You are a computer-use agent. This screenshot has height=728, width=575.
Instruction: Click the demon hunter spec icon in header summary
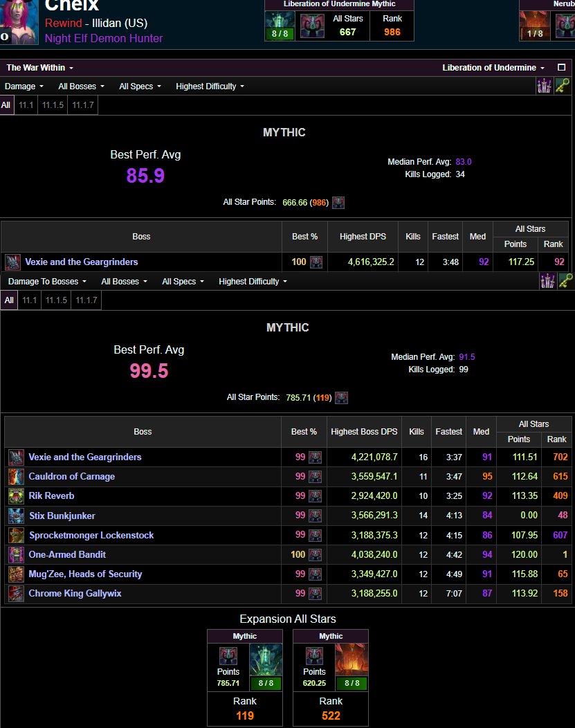click(x=312, y=26)
